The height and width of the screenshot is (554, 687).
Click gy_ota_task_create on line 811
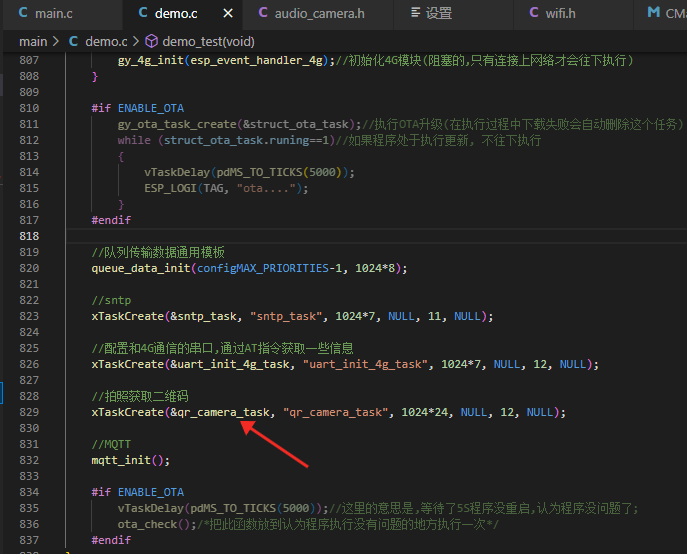pos(177,124)
